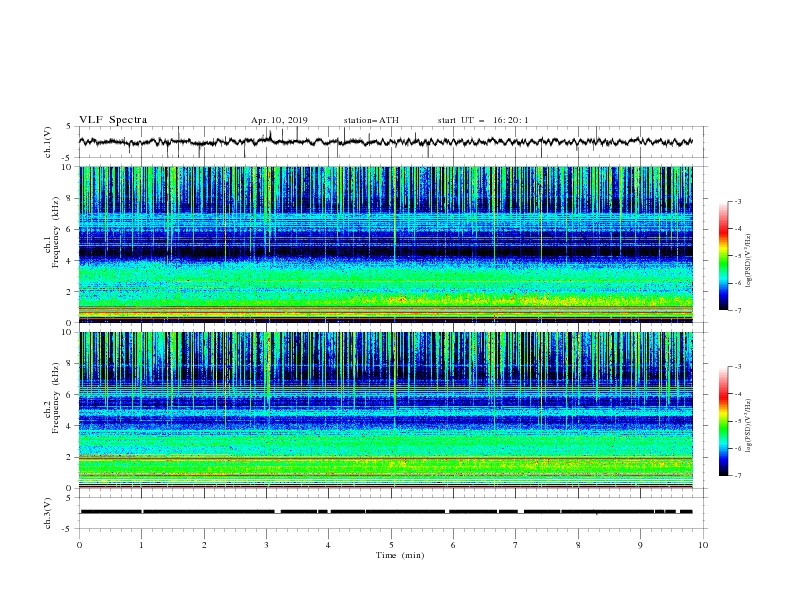Click the 'ch.1(V)' waveform axis label
Screen dimensions: 792x612
click(x=48, y=142)
